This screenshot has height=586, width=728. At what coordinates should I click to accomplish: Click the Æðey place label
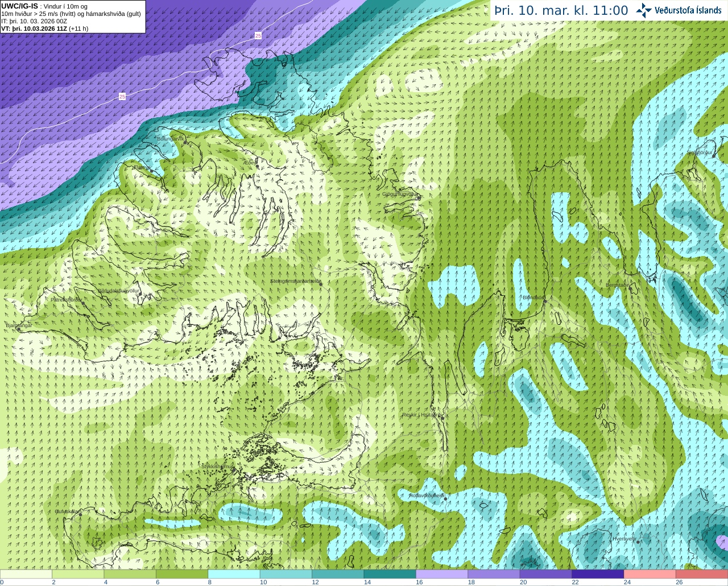250,163
